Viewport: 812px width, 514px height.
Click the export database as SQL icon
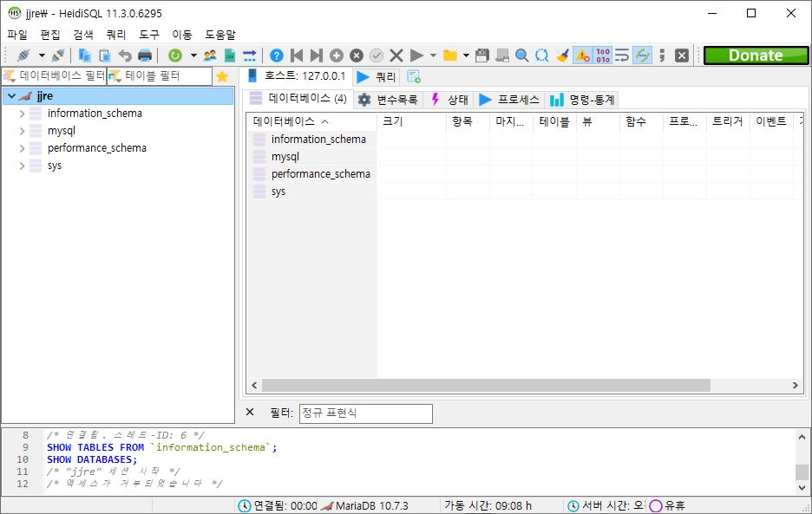(x=250, y=55)
